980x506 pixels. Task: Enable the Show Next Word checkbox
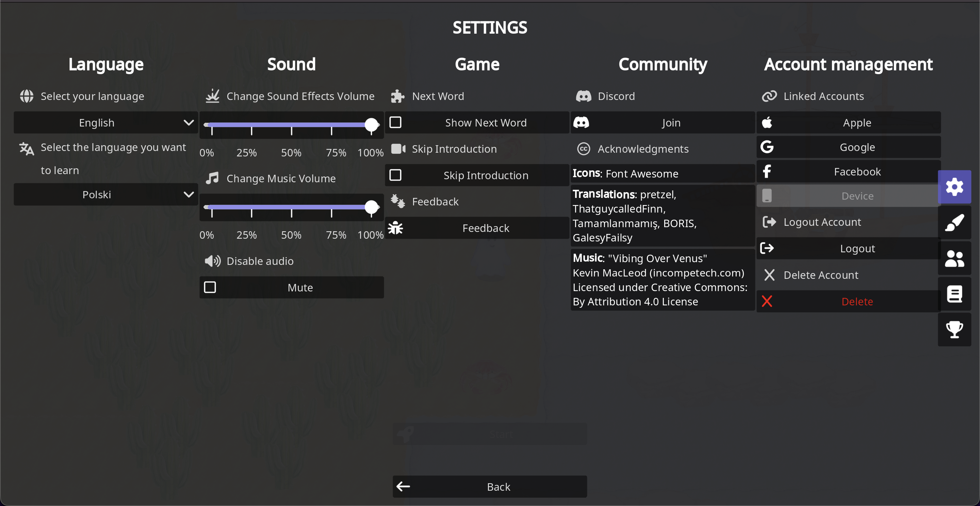(x=395, y=122)
